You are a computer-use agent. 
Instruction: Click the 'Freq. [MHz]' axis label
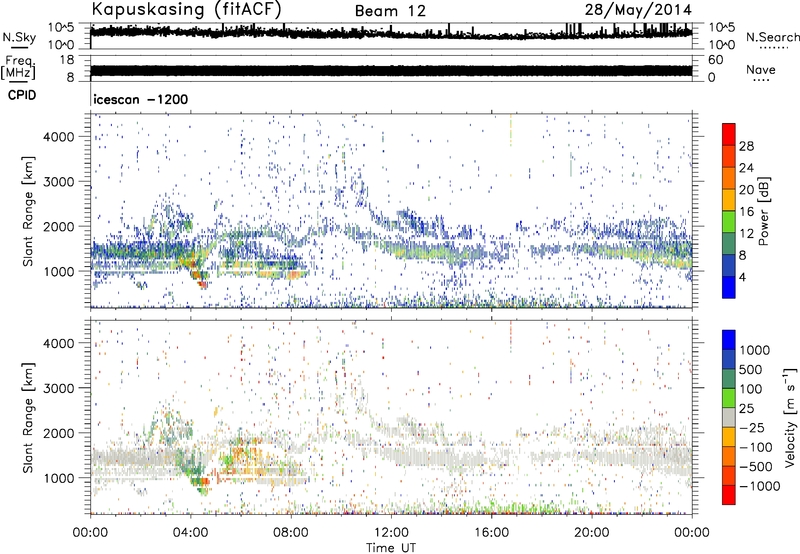pyautogui.click(x=18, y=67)
